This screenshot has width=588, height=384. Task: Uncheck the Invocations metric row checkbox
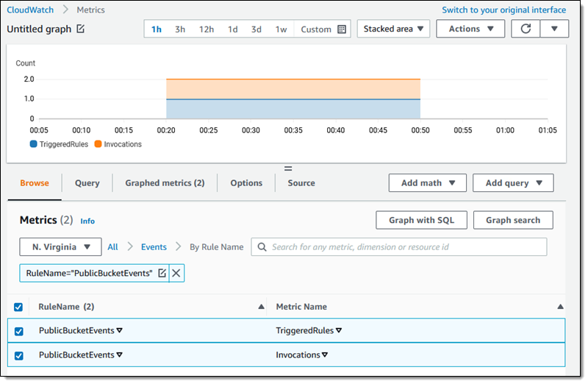[x=19, y=355]
